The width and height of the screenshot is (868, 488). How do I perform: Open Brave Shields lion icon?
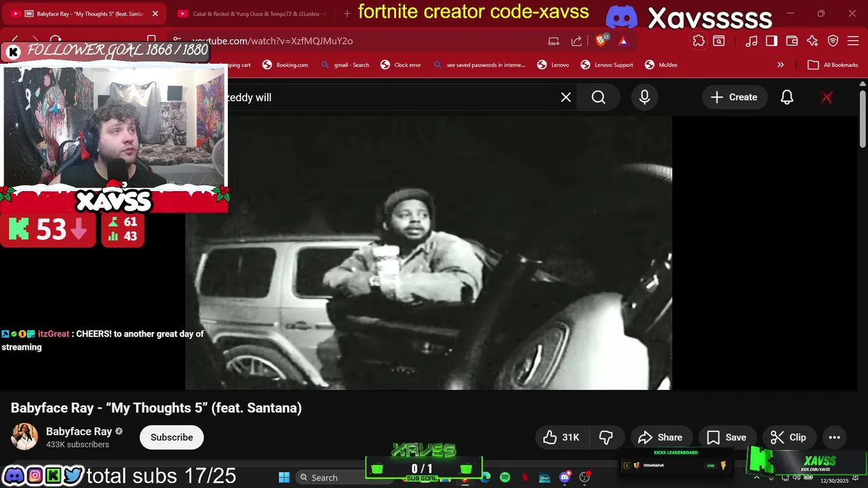601,41
